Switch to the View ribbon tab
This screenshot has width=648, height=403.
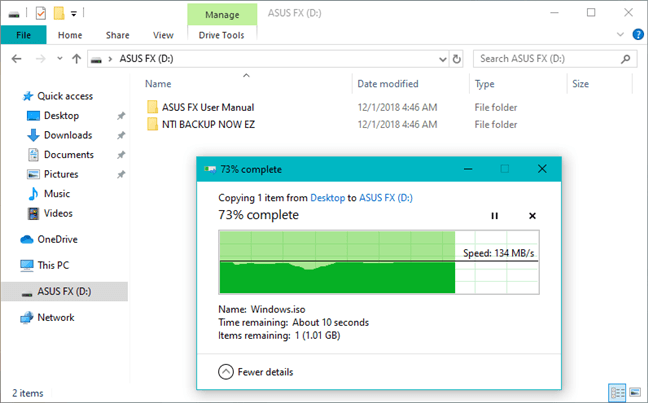pyautogui.click(x=163, y=35)
